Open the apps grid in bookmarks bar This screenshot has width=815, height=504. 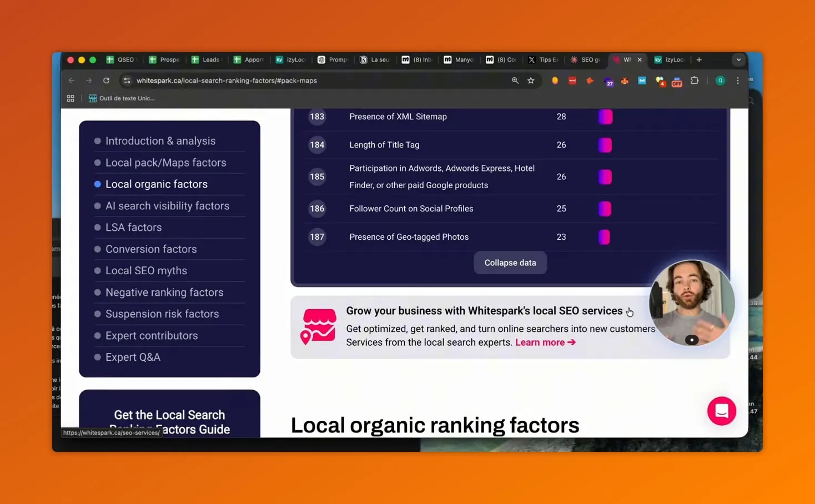(71, 98)
